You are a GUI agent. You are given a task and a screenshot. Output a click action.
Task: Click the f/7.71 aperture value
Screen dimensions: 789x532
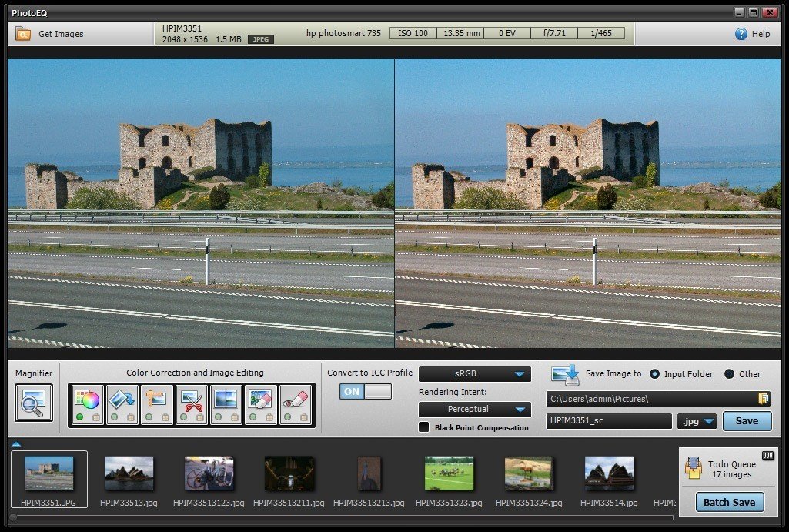point(554,33)
